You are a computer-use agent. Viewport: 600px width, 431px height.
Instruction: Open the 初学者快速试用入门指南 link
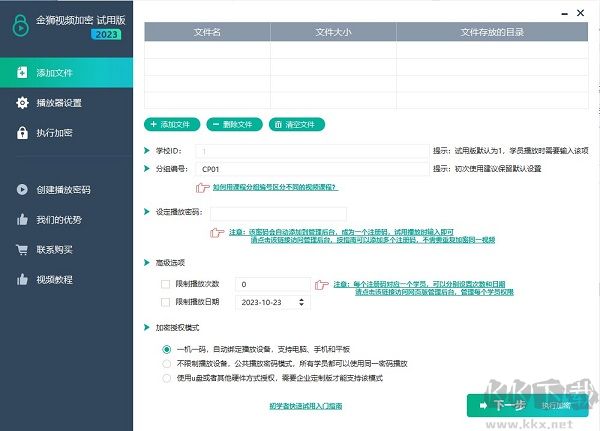pyautogui.click(x=306, y=406)
